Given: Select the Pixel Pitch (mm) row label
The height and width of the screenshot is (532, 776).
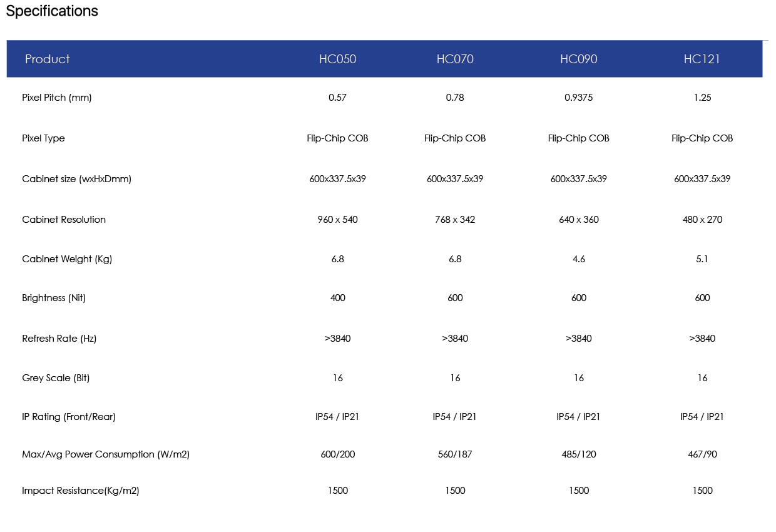Looking at the screenshot, I should pyautogui.click(x=57, y=98).
